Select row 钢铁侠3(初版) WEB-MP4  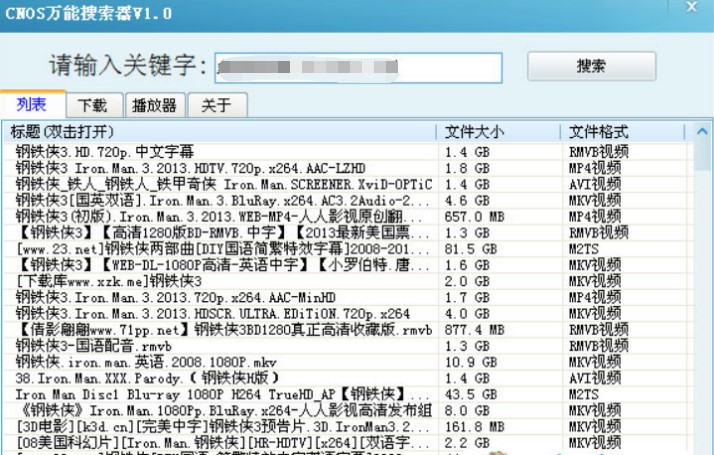[x=348, y=217]
